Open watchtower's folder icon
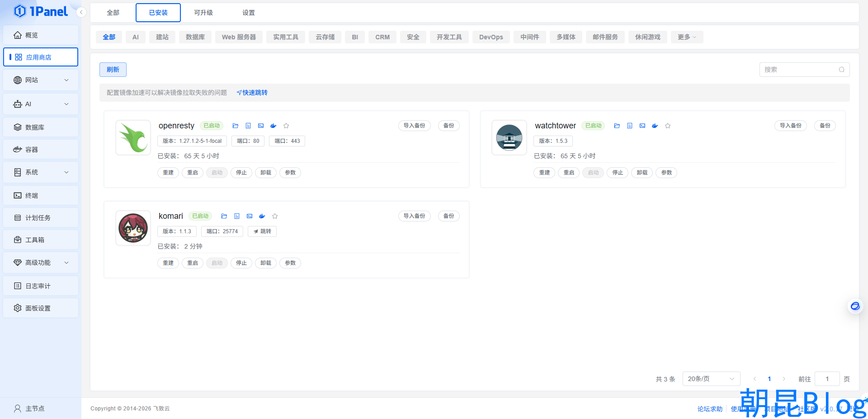Image resolution: width=868 pixels, height=419 pixels. tap(617, 126)
